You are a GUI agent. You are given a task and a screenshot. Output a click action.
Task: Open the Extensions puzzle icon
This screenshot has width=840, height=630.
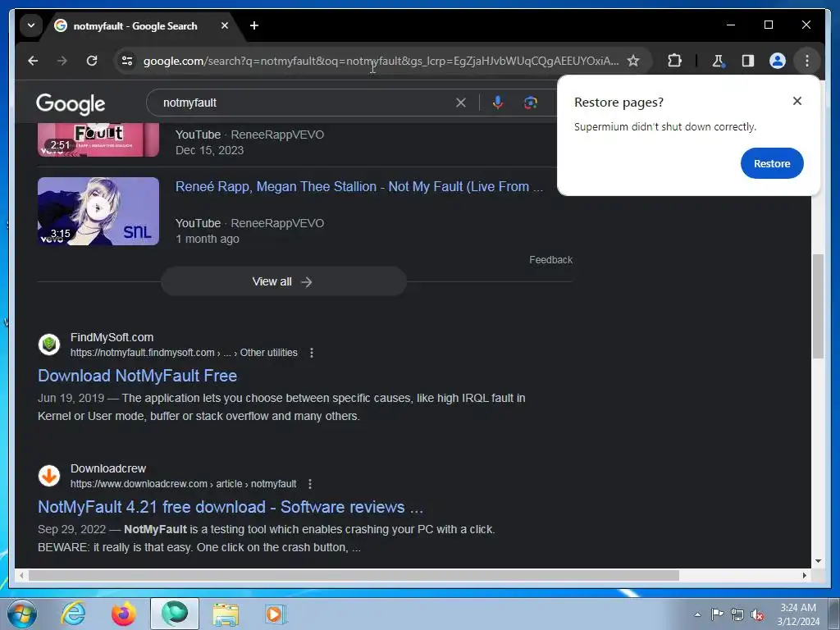674,61
